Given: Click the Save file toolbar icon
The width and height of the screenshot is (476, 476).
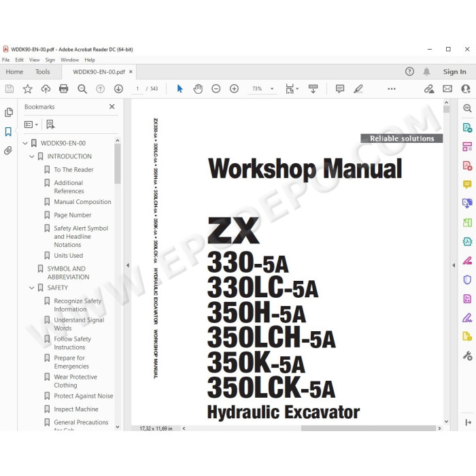Looking at the screenshot, I should click(10, 88).
